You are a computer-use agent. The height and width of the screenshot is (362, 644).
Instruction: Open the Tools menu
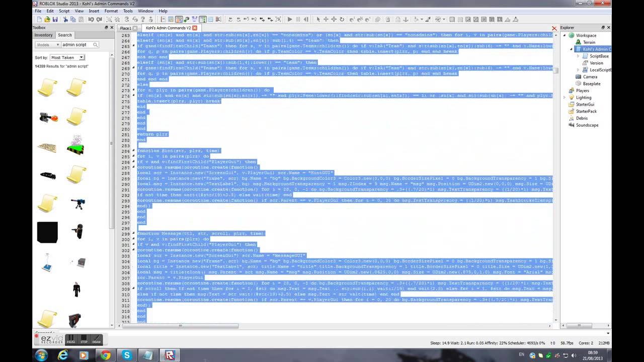[x=128, y=11]
